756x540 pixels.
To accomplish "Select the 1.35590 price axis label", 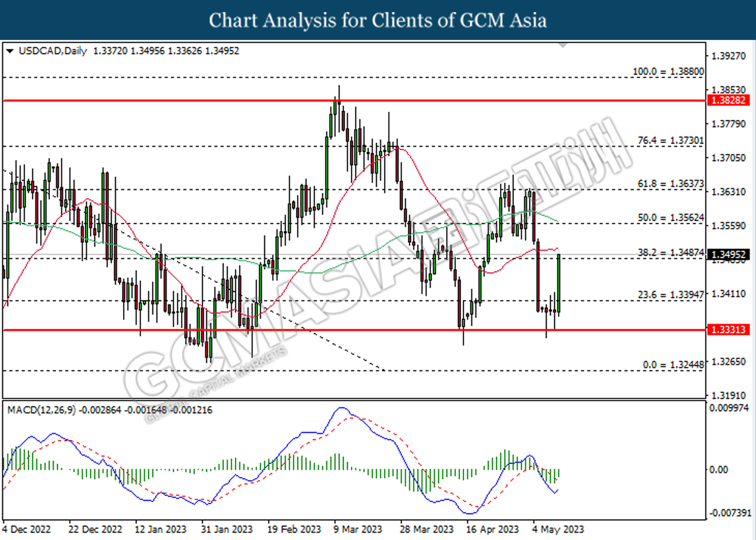I will pos(728,225).
